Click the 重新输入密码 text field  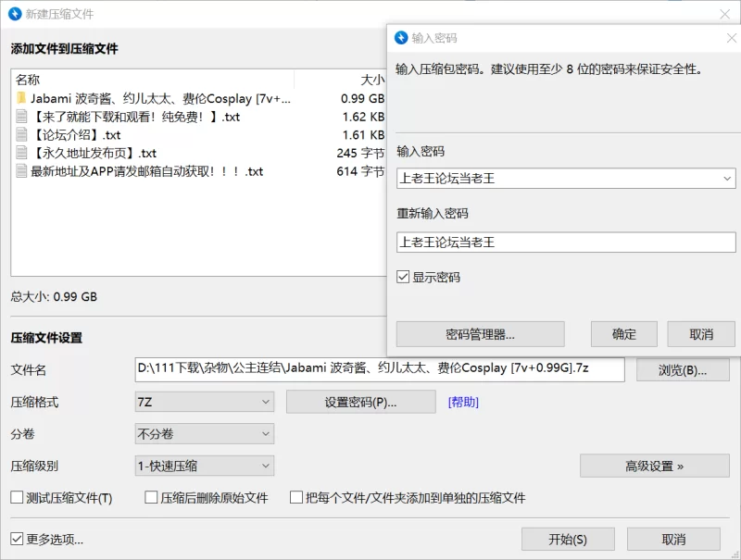[565, 243]
